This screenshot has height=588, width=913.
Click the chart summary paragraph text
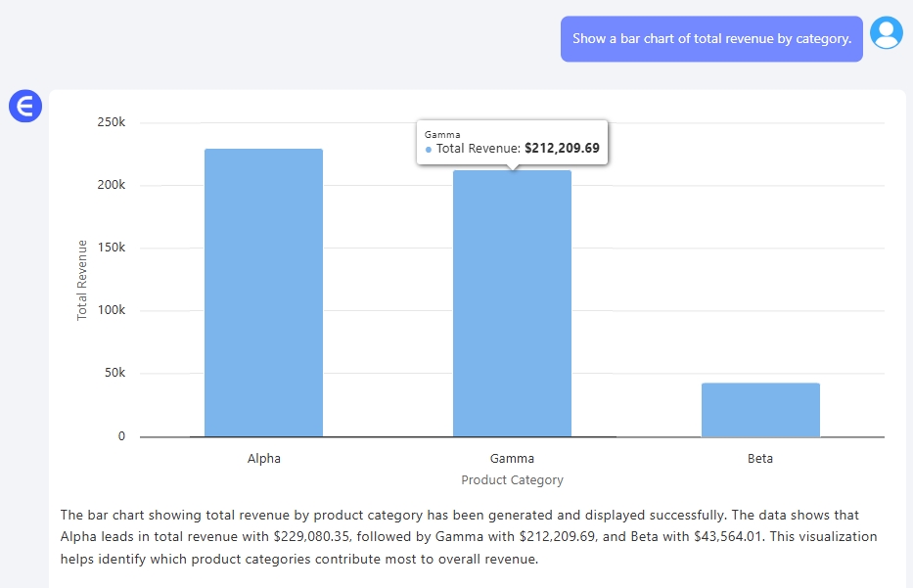click(x=469, y=536)
